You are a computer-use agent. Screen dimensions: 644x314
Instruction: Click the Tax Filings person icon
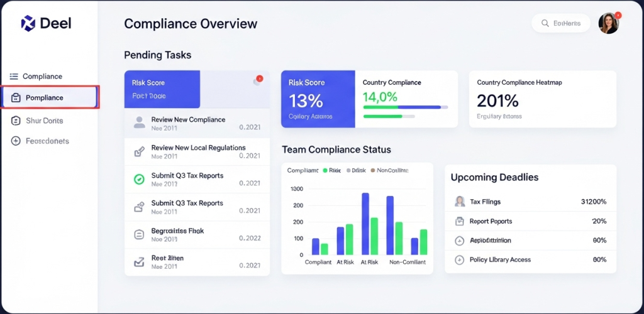(458, 202)
